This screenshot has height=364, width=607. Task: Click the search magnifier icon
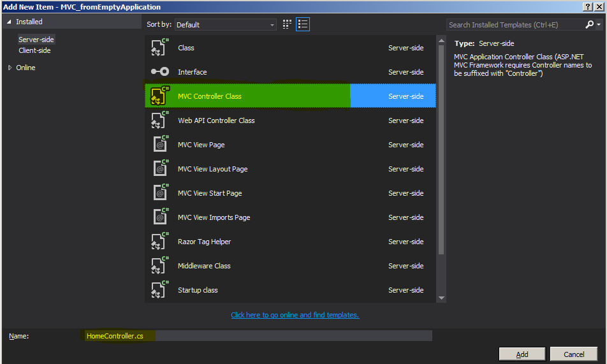589,24
